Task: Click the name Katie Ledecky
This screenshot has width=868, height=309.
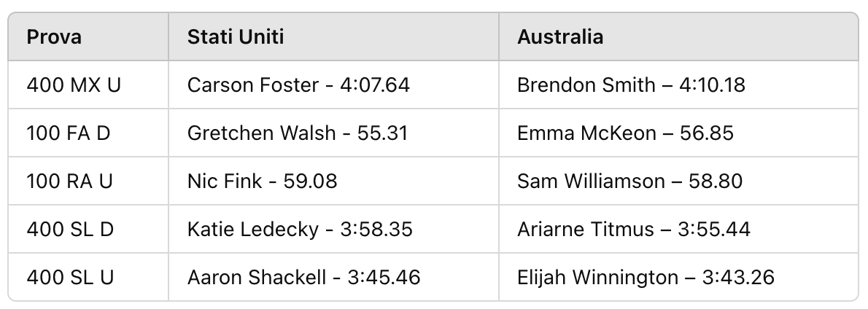Action: pyautogui.click(x=253, y=229)
